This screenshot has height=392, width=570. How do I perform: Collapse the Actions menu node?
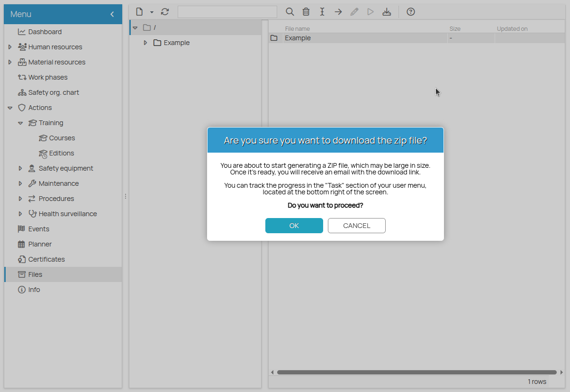pyautogui.click(x=10, y=108)
